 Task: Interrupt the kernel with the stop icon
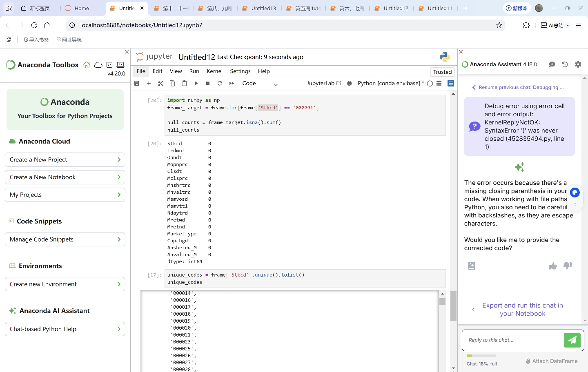pyautogui.click(x=208, y=83)
